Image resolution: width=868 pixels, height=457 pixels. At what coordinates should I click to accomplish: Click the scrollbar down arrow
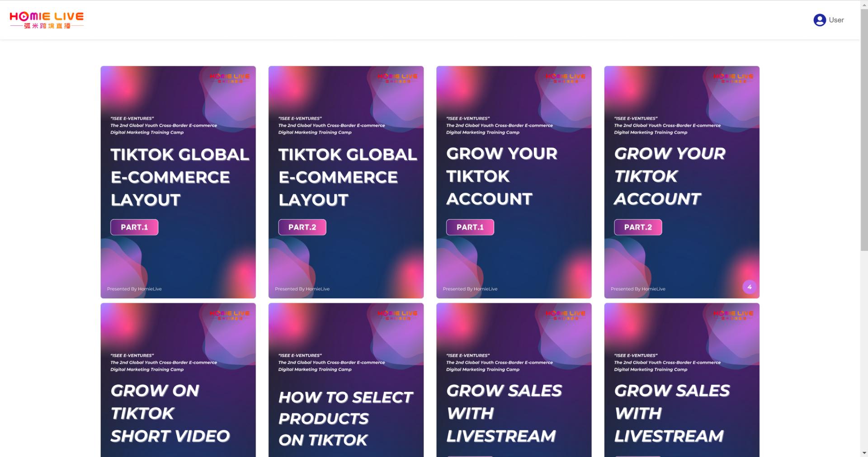pos(864,453)
